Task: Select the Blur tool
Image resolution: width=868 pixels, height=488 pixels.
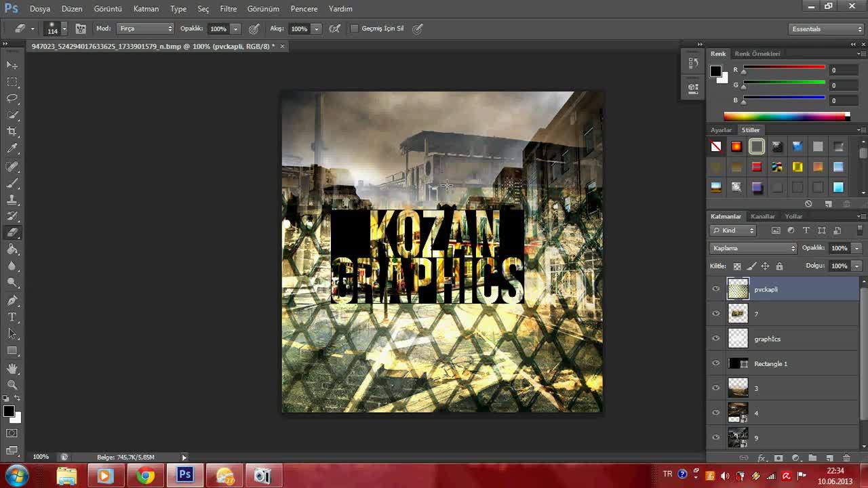Action: pos(12,266)
